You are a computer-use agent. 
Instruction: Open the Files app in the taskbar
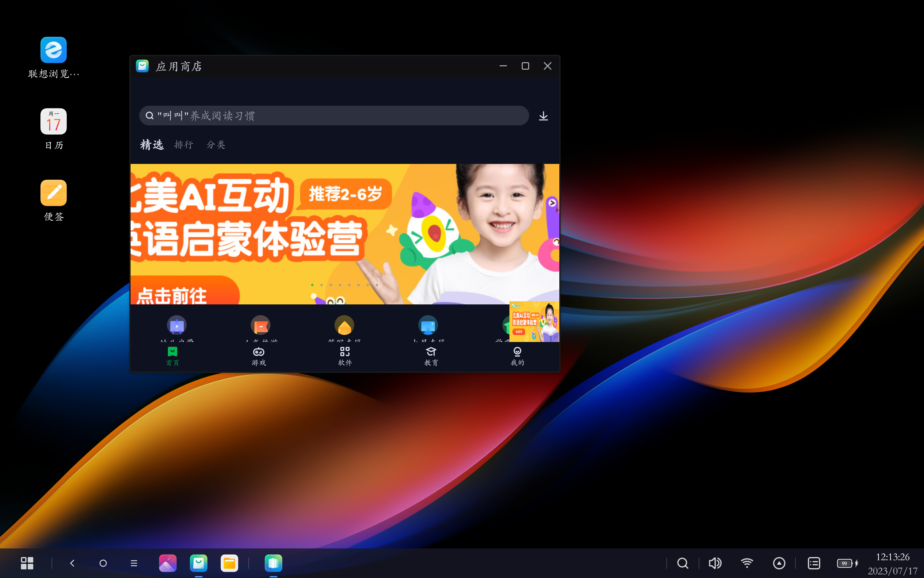(229, 563)
